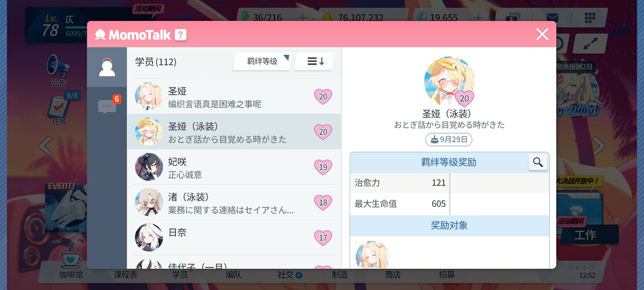Click the left chevron arrow on main screen
Image resolution: width=644 pixels, height=290 pixels.
[45, 146]
